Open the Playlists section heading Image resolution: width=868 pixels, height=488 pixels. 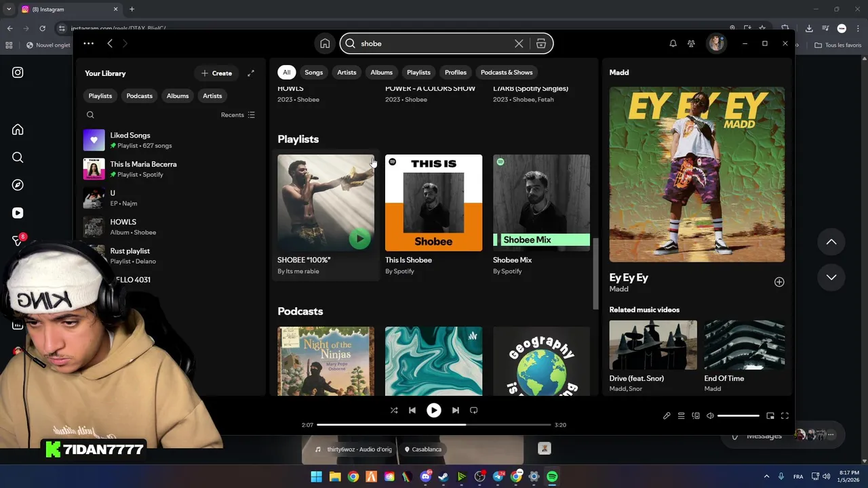pos(298,139)
